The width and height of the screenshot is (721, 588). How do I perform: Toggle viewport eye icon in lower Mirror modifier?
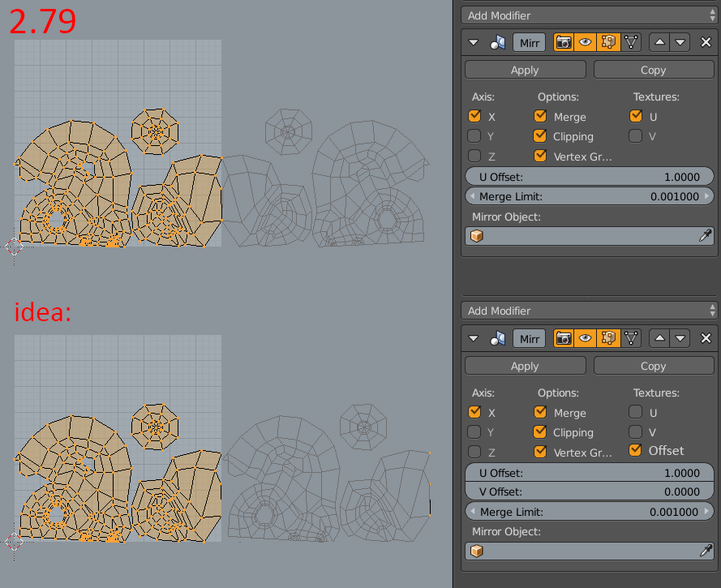(x=586, y=338)
